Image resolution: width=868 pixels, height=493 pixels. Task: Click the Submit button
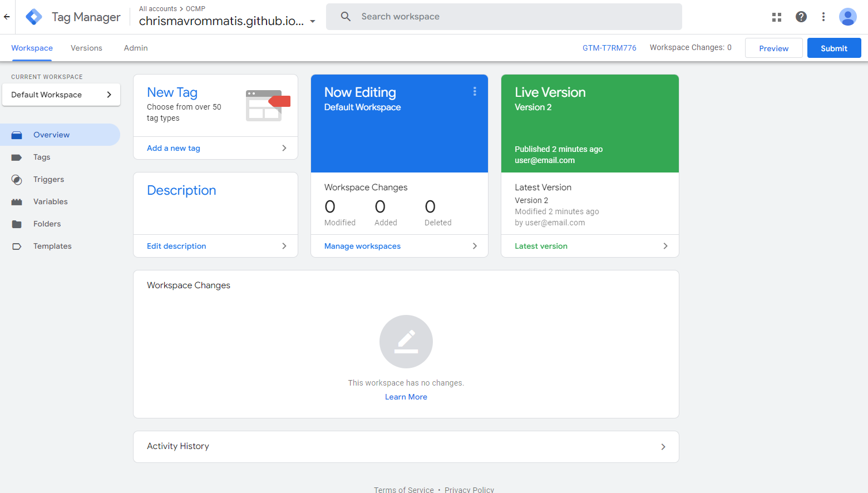[834, 48]
